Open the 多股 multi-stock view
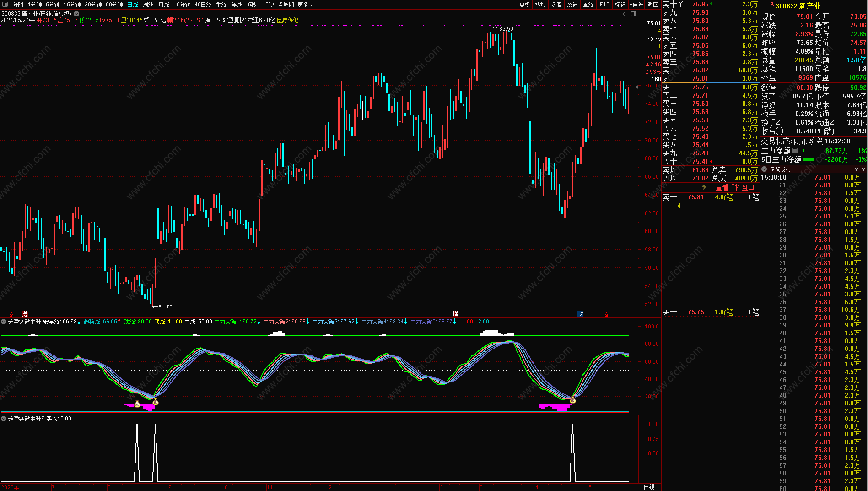868x491 pixels. point(556,5)
